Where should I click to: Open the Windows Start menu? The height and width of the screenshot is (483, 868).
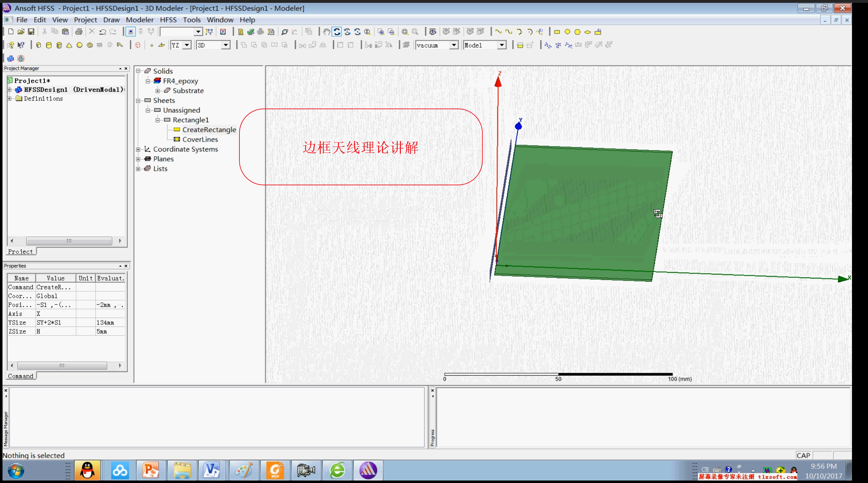16,471
